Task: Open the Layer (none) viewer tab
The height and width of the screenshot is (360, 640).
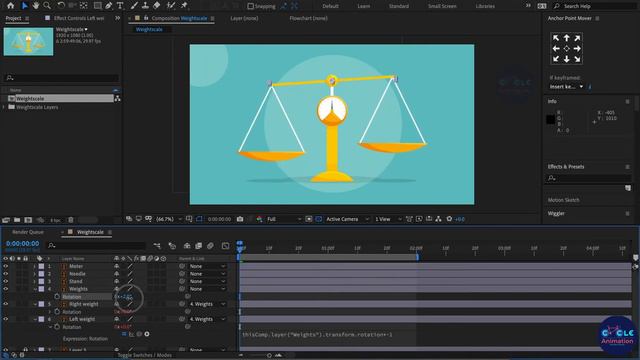Action: coord(244,18)
